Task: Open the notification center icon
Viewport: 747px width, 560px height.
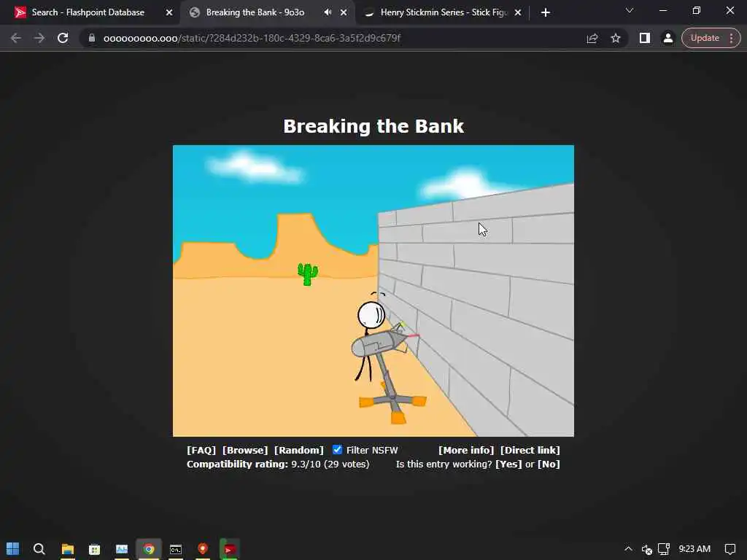Action: (x=729, y=549)
